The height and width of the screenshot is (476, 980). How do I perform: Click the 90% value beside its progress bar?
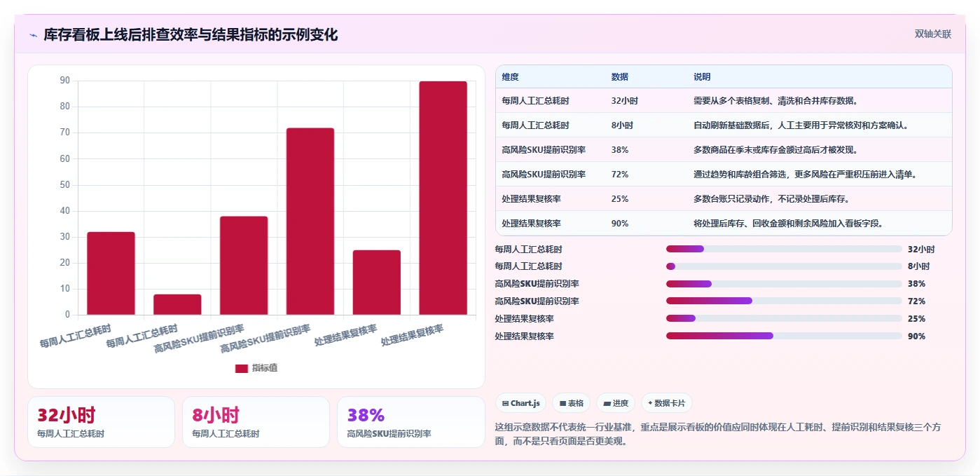pyautogui.click(x=916, y=336)
